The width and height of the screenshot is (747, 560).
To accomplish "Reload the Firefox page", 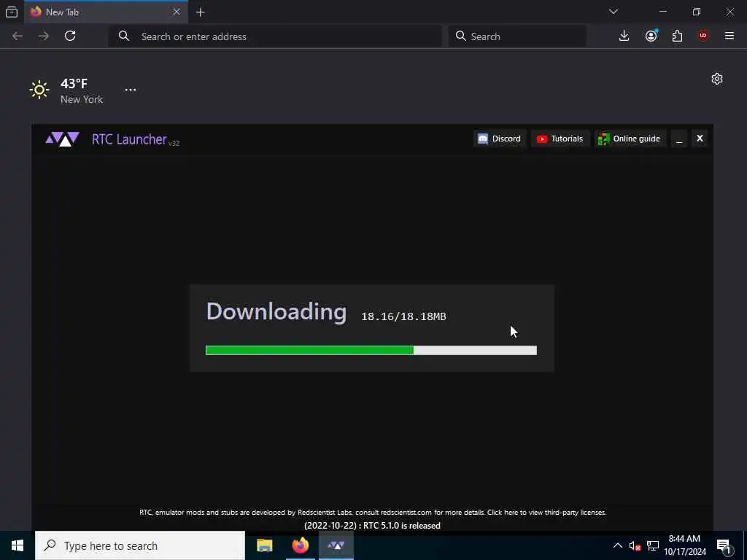I will pos(70,36).
